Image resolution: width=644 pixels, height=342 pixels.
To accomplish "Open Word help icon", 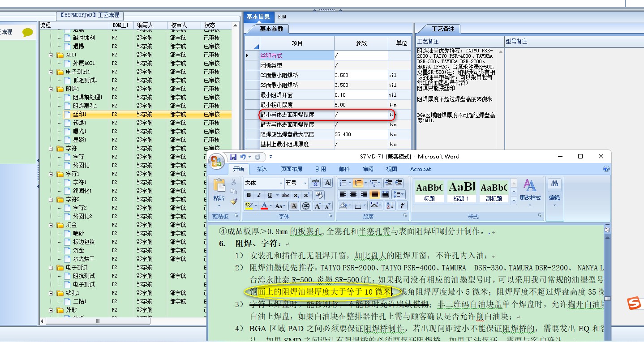I will (x=606, y=169).
